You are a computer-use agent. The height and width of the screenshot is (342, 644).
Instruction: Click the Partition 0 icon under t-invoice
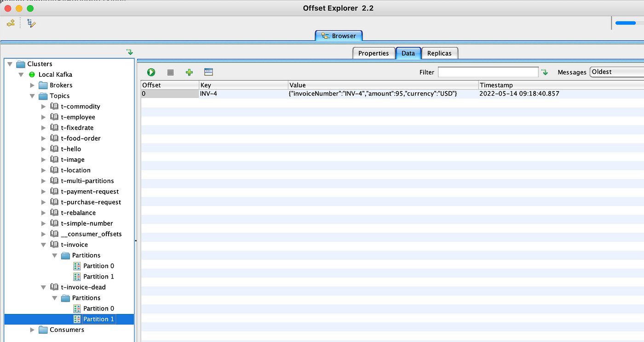(x=77, y=266)
